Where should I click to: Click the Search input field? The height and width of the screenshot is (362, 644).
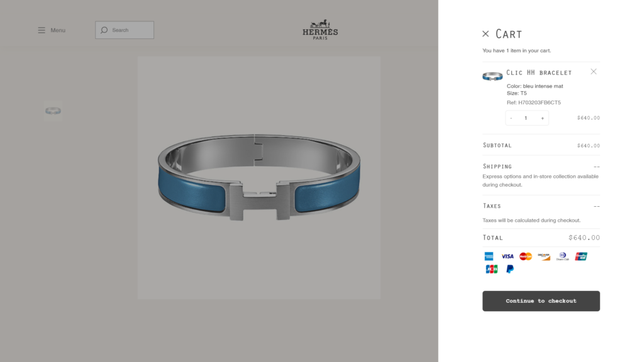pos(125,30)
